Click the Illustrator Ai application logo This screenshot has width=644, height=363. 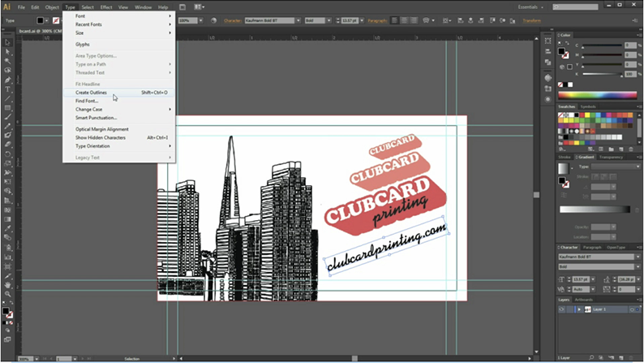click(x=7, y=7)
